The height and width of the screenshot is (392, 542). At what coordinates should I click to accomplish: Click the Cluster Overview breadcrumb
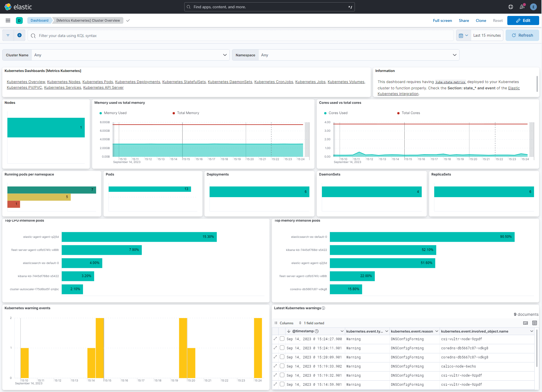point(88,20)
